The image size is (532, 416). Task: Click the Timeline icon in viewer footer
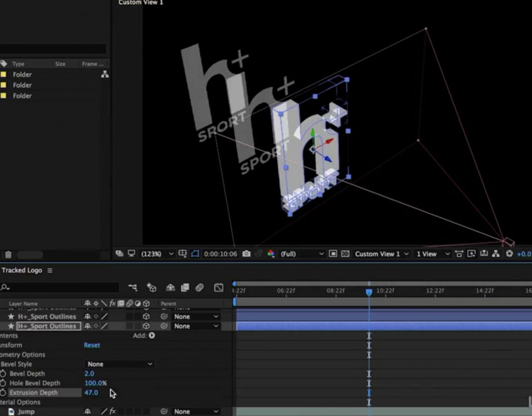(x=484, y=254)
